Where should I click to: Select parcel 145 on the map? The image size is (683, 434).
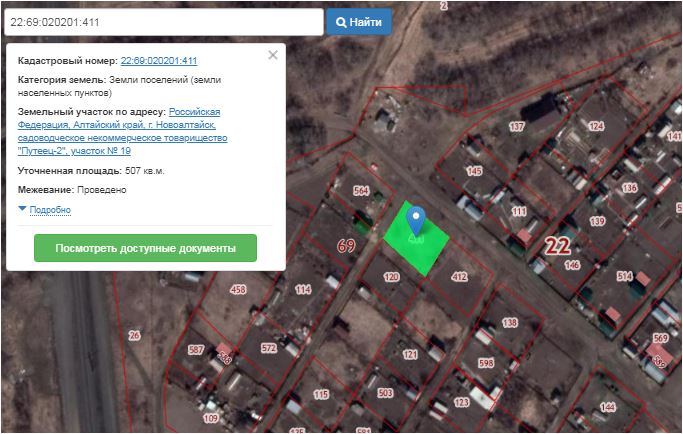(x=474, y=171)
